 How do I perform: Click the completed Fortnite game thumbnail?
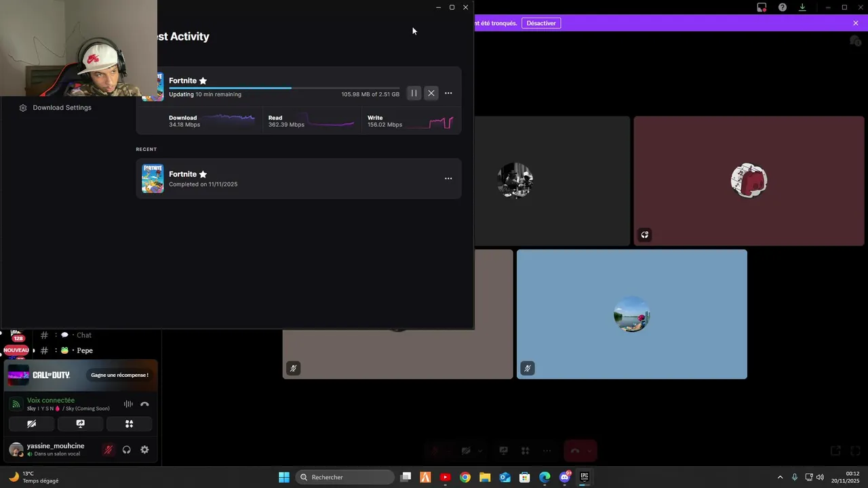(153, 178)
